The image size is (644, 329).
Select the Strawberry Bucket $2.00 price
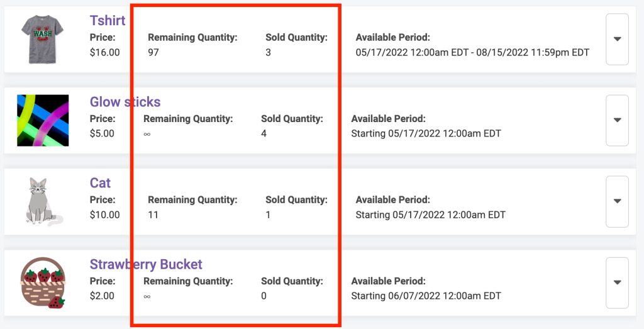[102, 296]
